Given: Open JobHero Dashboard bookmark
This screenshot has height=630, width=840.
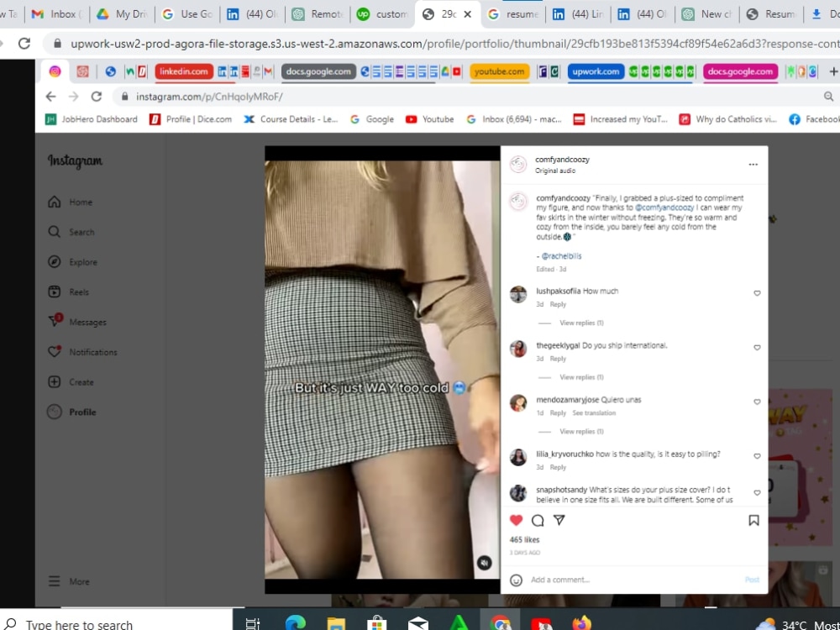Looking at the screenshot, I should [x=92, y=119].
